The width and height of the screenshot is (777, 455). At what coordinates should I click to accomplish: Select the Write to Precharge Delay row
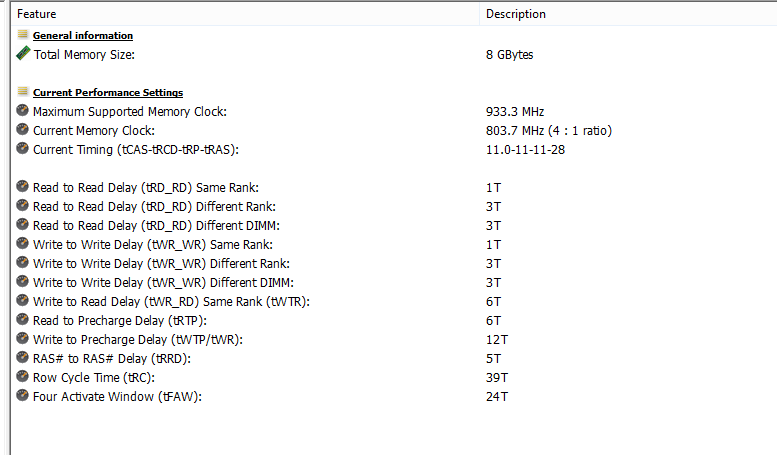(394, 340)
